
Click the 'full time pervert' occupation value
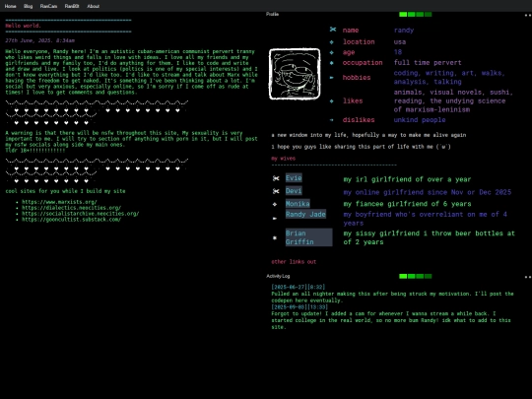(x=428, y=63)
